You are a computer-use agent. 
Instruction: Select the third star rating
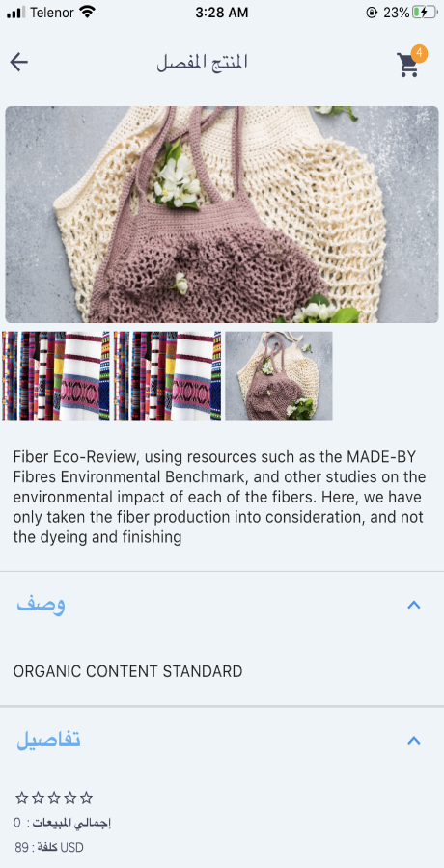[x=54, y=798]
